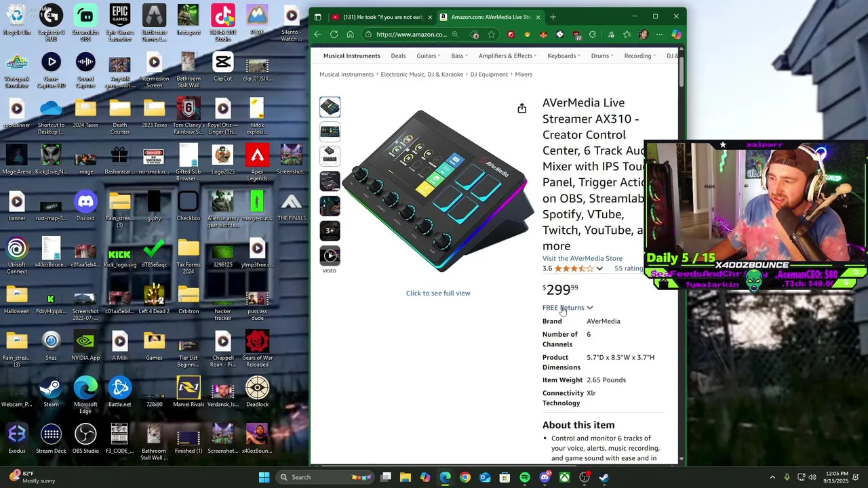Select the 2024 Taxes folder
Screen dimensions: 868x488
point(85,114)
